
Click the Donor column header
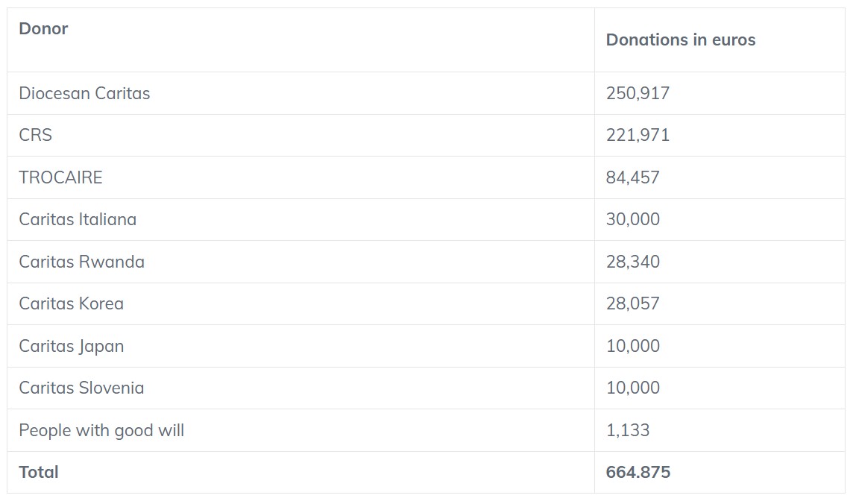(43, 28)
